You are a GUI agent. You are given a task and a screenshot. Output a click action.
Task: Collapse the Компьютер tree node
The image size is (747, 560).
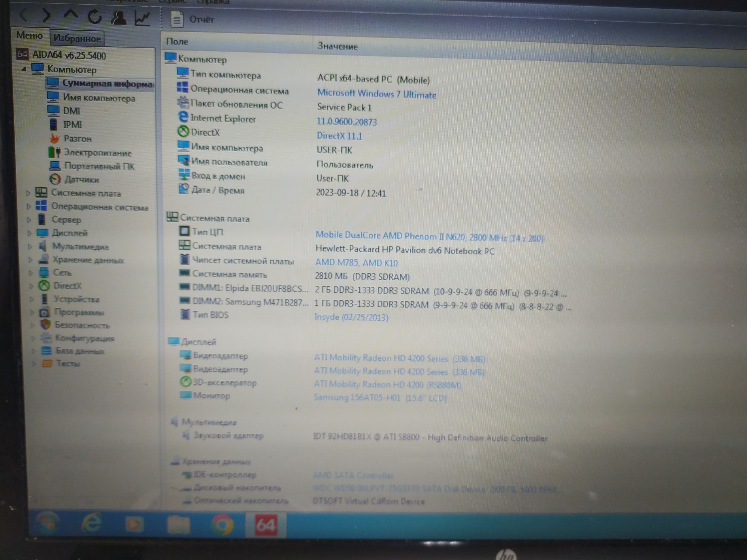tap(24, 69)
